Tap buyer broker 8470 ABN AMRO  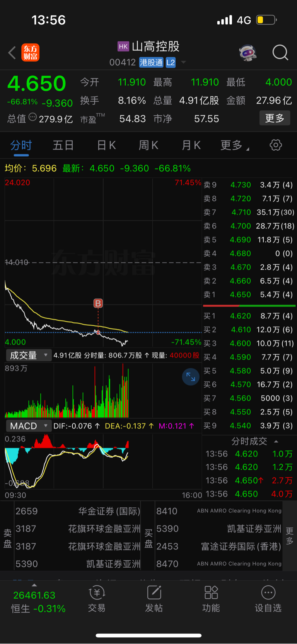point(219,564)
